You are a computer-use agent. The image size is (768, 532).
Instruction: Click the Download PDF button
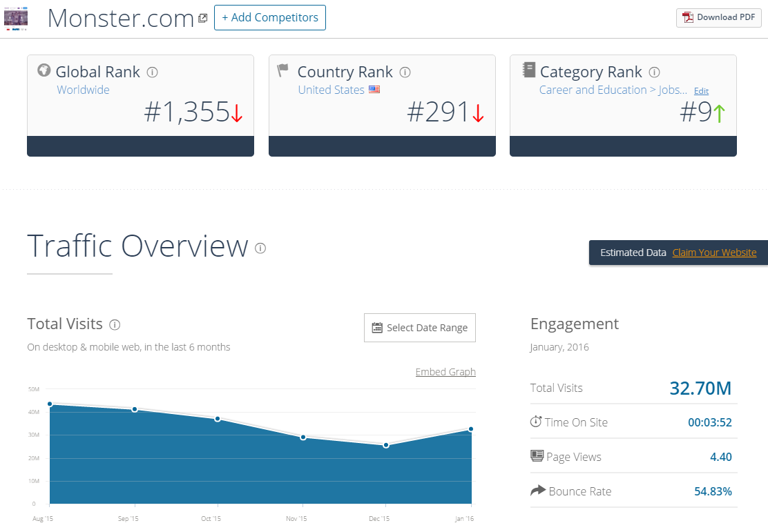[x=718, y=17]
